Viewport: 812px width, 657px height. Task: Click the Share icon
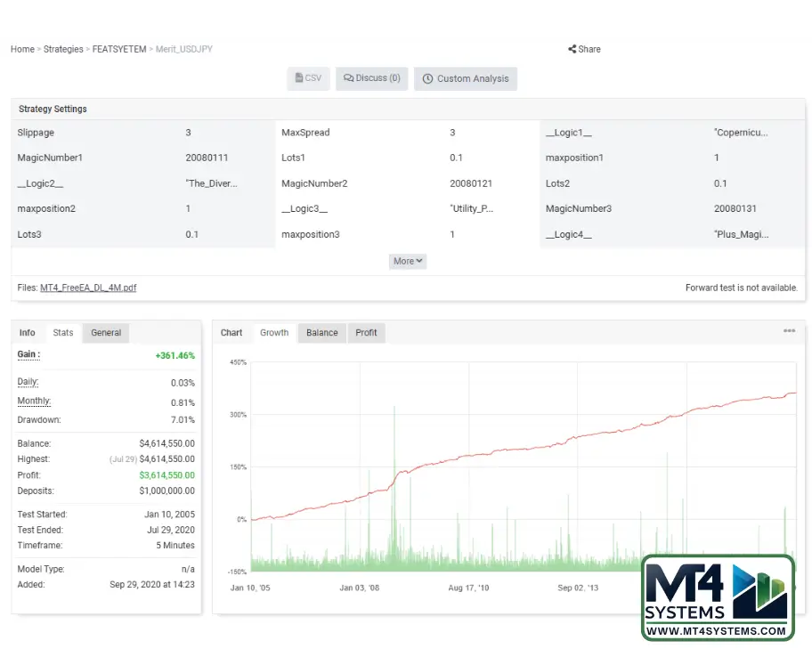tap(572, 50)
